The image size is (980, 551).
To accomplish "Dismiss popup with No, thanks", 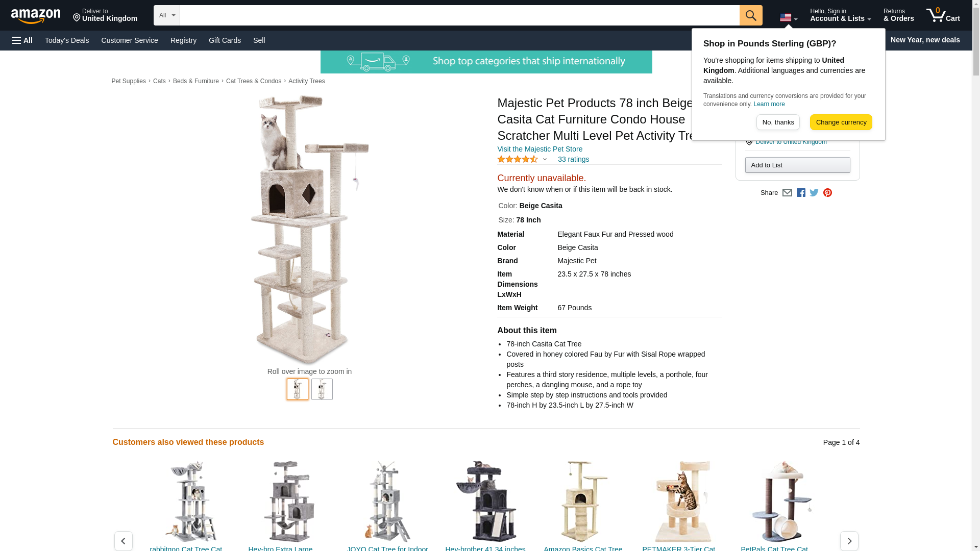I will click(x=778, y=122).
